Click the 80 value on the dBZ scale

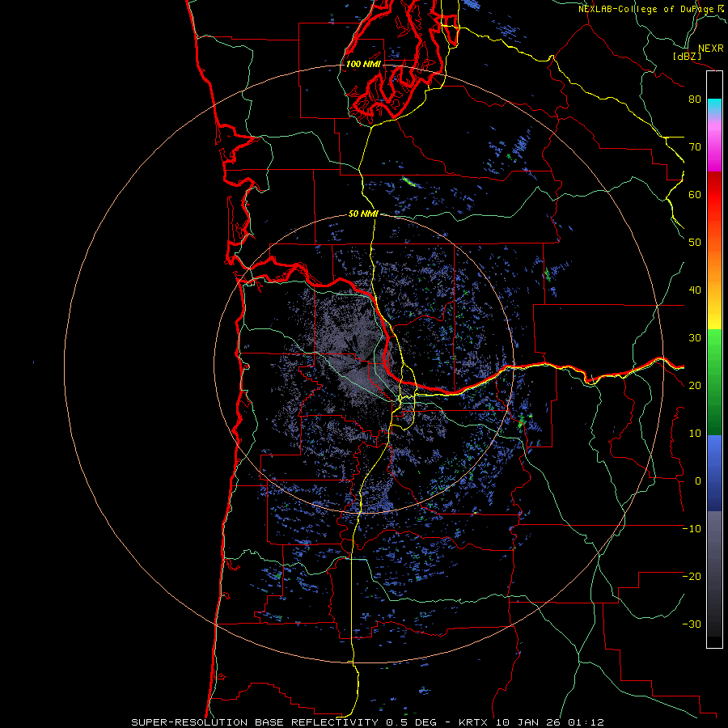tap(695, 99)
